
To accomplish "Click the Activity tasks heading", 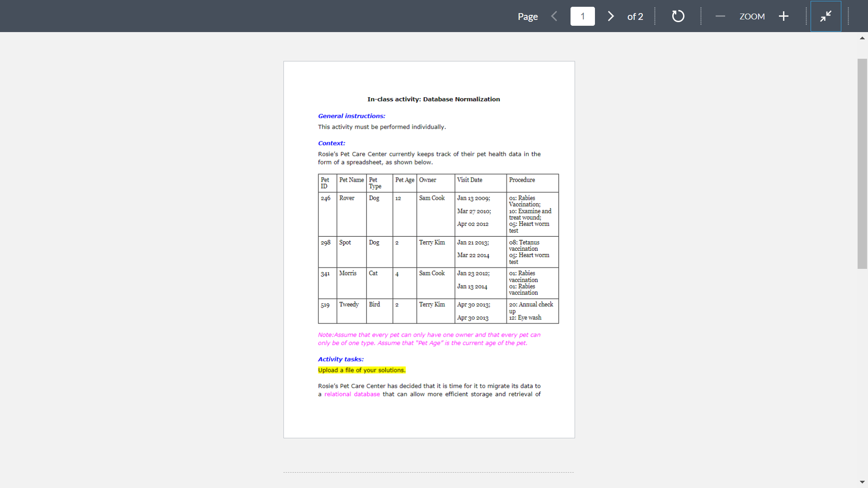I will (x=340, y=359).
